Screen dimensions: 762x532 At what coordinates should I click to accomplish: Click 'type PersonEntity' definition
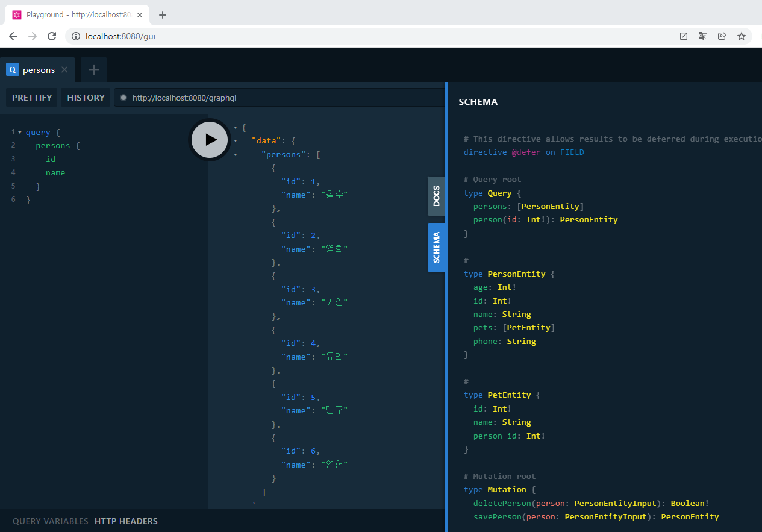505,274
